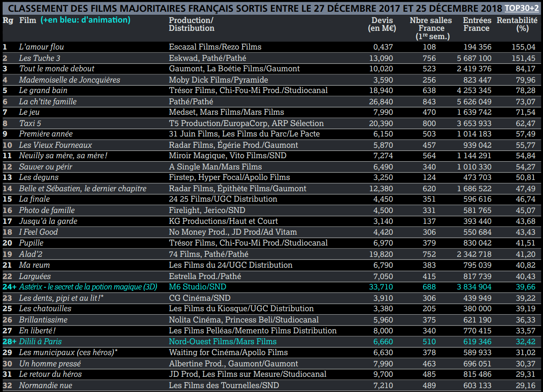Select the Devis (en M€) column header
543x392 pixels.
[x=382, y=24]
